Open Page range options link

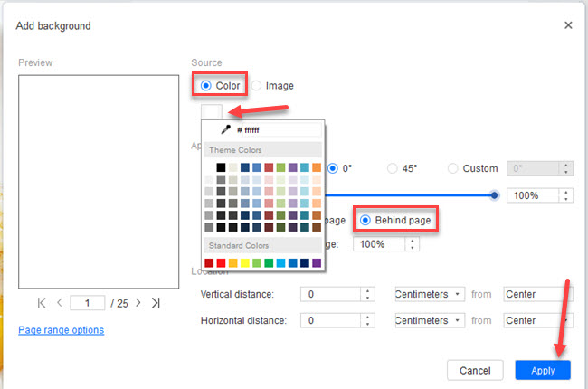[62, 329]
